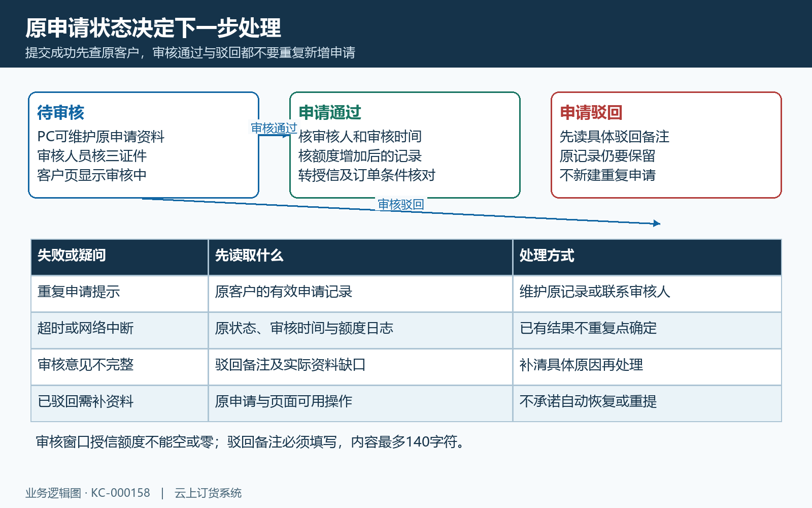Select the 申请通过 card heading

(x=330, y=112)
